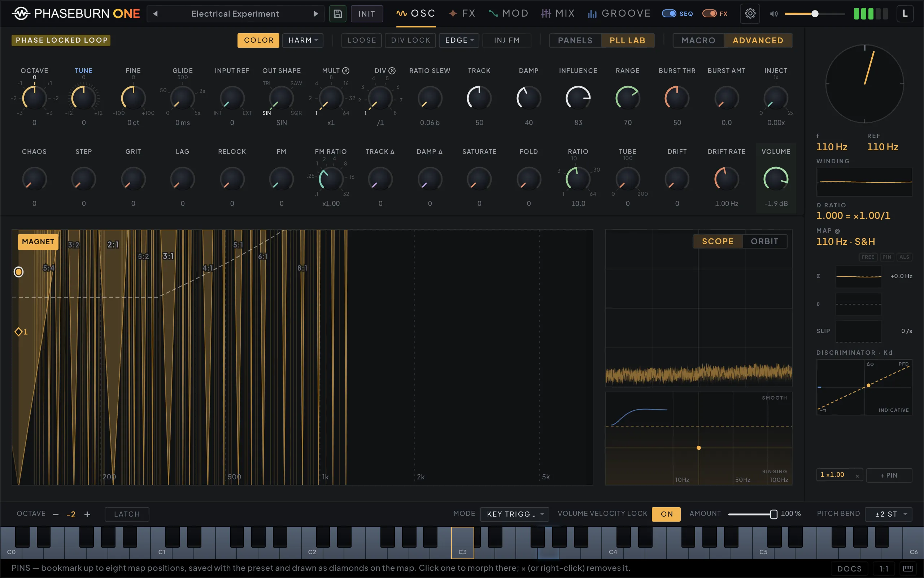The width and height of the screenshot is (924, 578).
Task: Select ALS map mode
Action: click(x=904, y=257)
